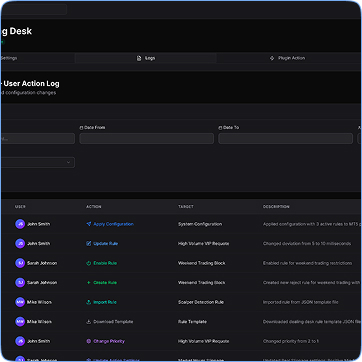Image resolution: width=362 pixels, height=362 pixels.
Task: Click 'Weekend Trading Block' in the Enable Rule row
Action: 202,263
